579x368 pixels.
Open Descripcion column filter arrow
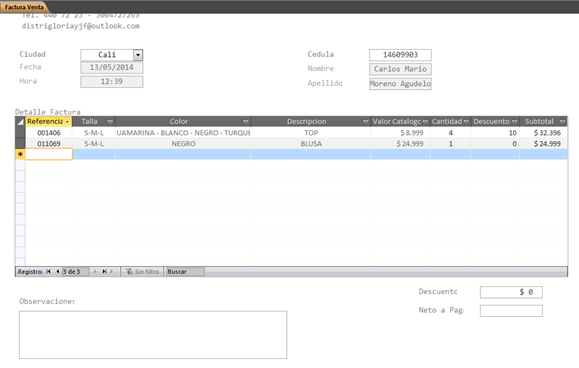tap(366, 121)
